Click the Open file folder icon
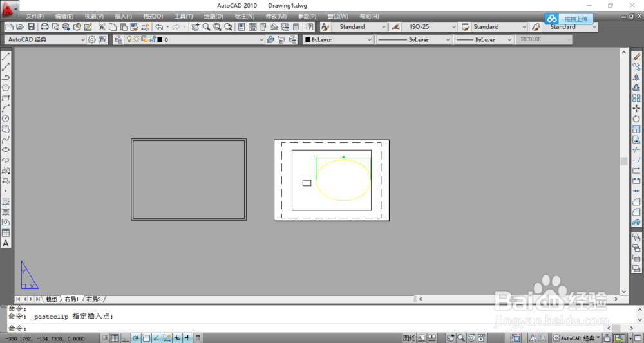The image size is (644, 343). click(20, 26)
